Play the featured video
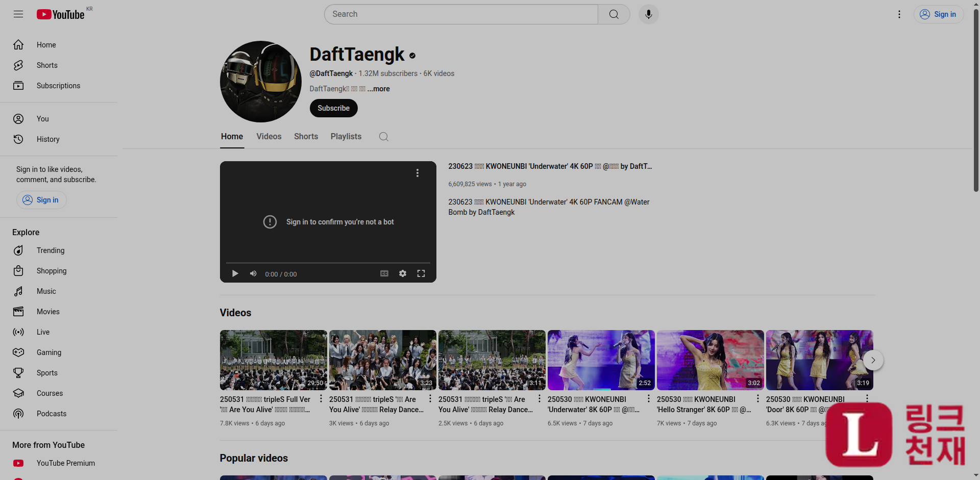Image resolution: width=980 pixels, height=480 pixels. [x=235, y=274]
